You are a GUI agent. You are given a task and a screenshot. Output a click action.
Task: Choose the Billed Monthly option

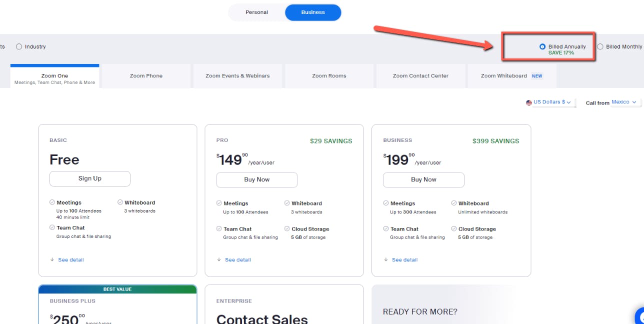pos(600,46)
